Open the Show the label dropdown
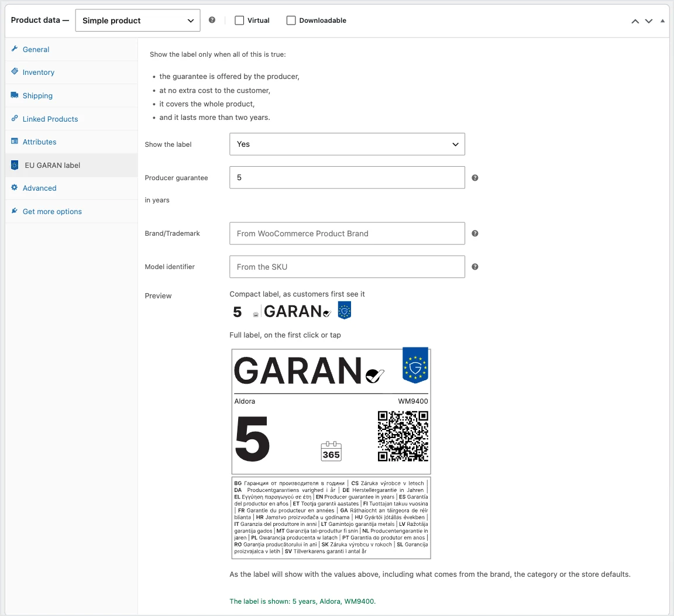This screenshot has height=616, width=674. coord(347,144)
